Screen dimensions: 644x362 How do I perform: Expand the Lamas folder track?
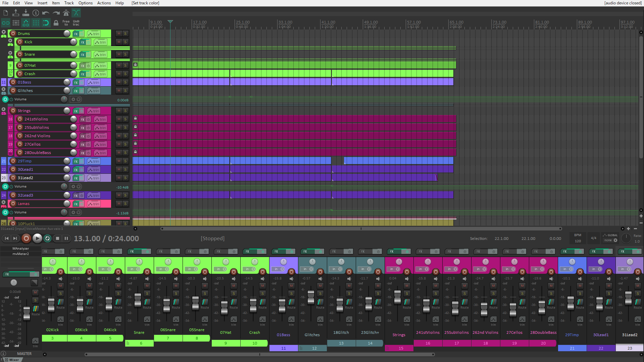tap(4, 202)
